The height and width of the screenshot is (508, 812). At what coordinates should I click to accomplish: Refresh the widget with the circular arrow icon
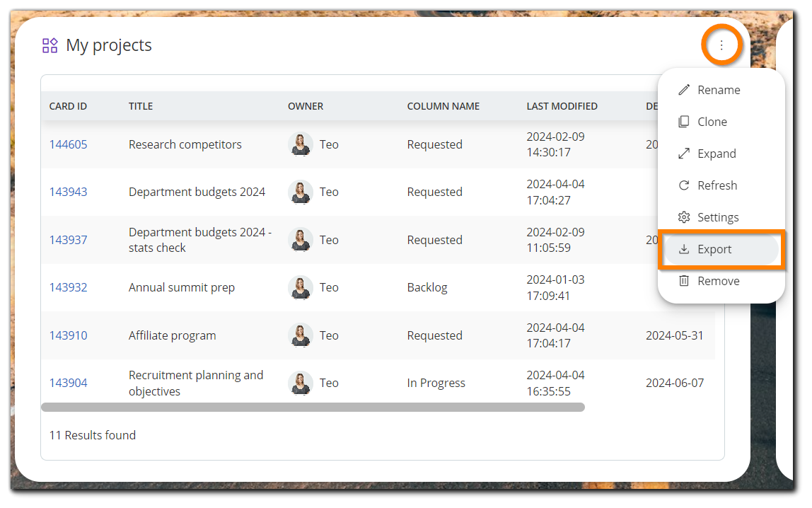[684, 185]
